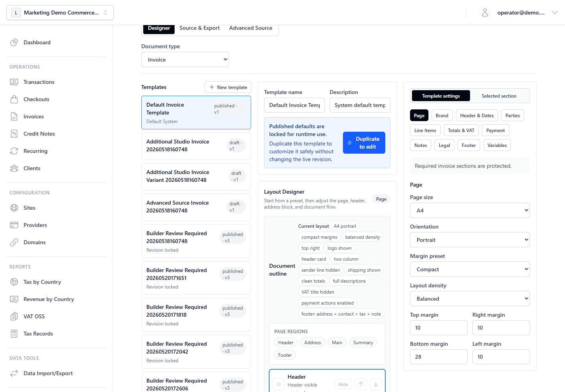Switch to Advanced Source tab
Viewport: 565px width, 392px height.
(x=251, y=28)
